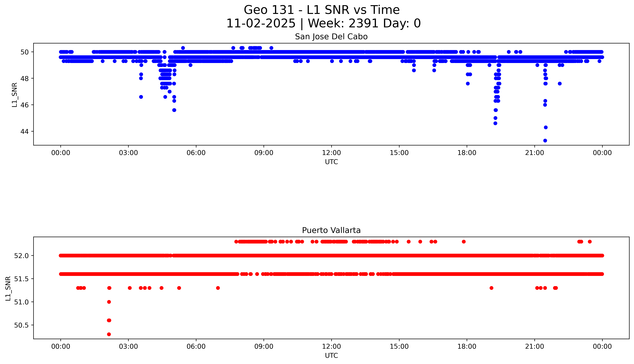This screenshot has height=364, width=634.
Task: Click the red point at 51.0 near 02:00
Action: [109, 302]
